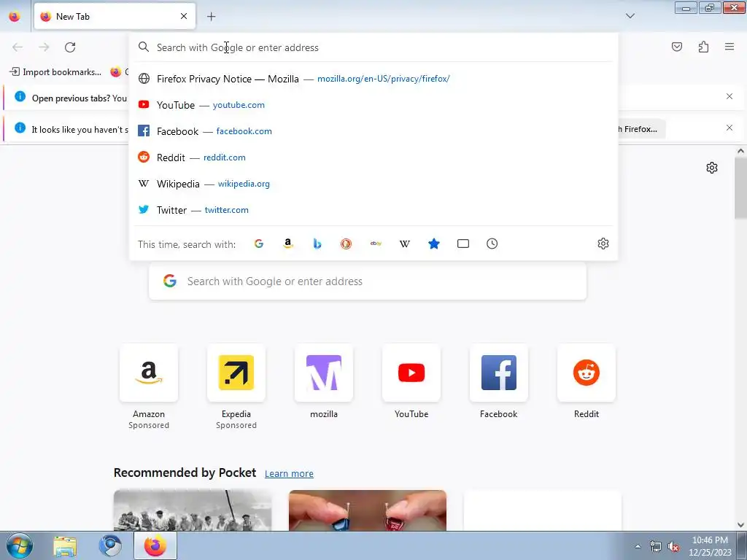Open search settings gear in dropdown
The image size is (747, 560).
pyautogui.click(x=603, y=244)
